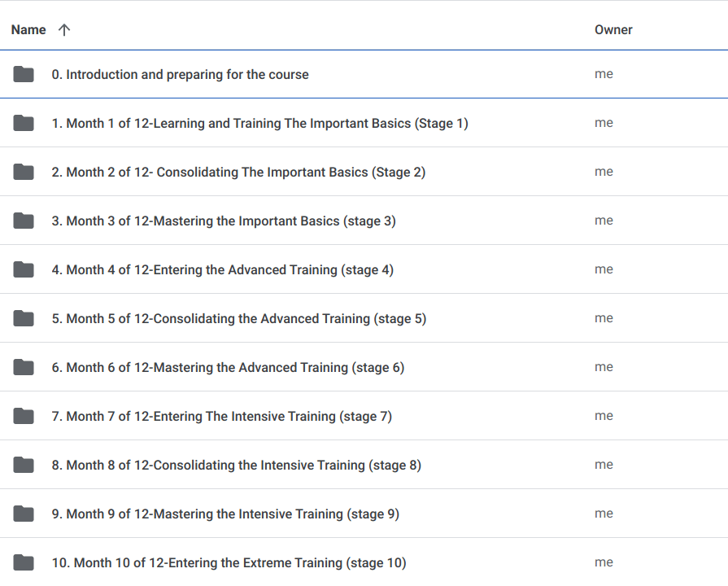728x586 pixels.
Task: Open Month 10 Entering the Extreme Training folder
Action: [229, 563]
